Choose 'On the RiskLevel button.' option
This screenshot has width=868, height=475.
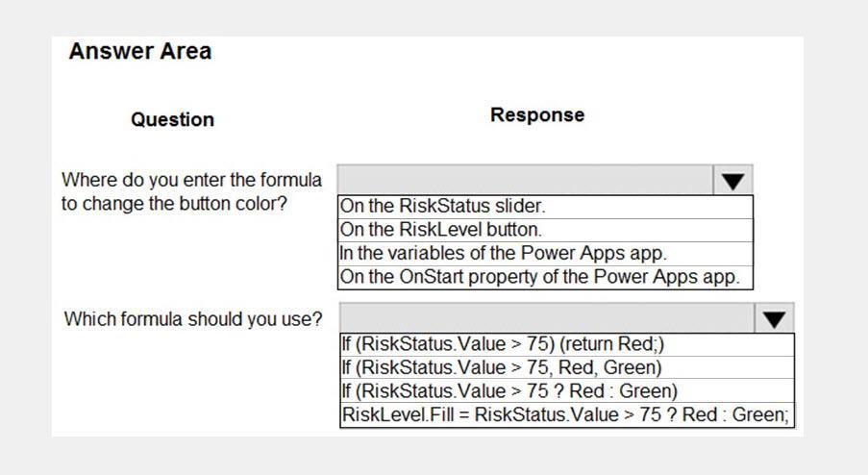point(545,230)
